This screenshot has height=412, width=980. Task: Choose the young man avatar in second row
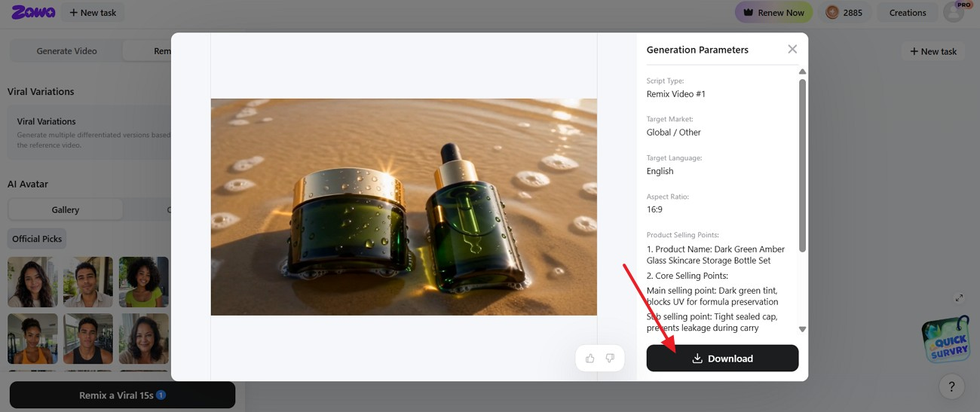(x=88, y=339)
